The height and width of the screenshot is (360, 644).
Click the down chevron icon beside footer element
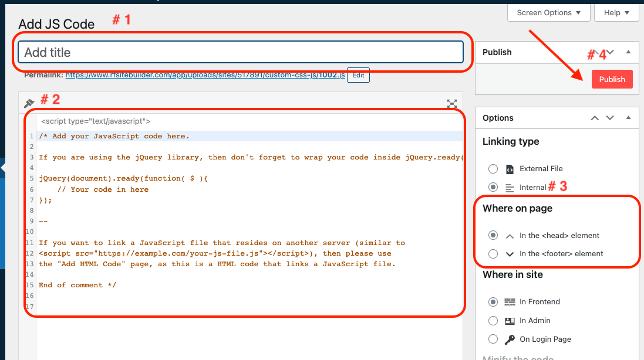510,254
